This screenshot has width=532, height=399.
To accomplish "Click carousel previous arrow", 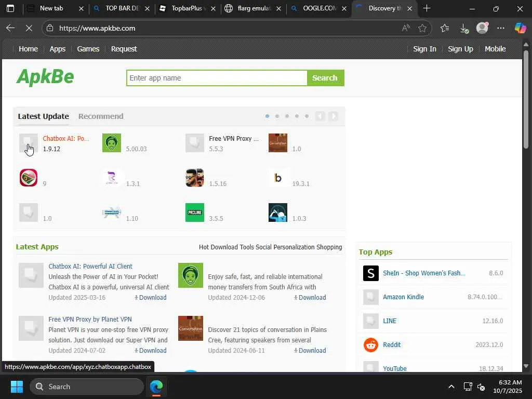I will [x=320, y=116].
